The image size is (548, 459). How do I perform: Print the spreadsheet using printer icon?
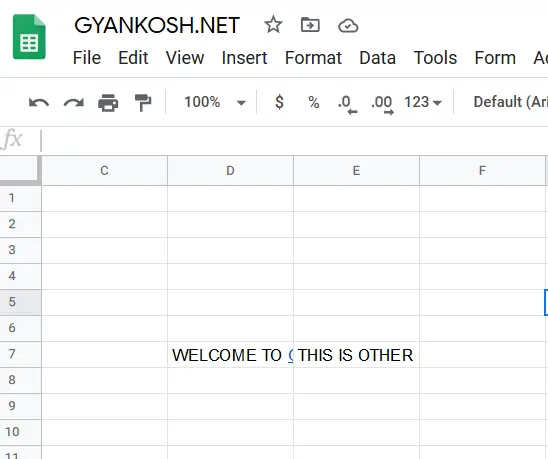tap(108, 103)
